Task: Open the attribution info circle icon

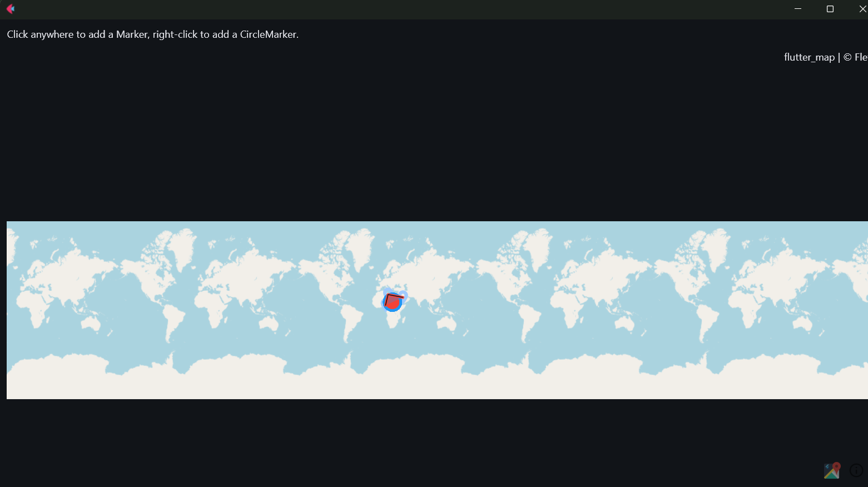Action: (x=856, y=470)
